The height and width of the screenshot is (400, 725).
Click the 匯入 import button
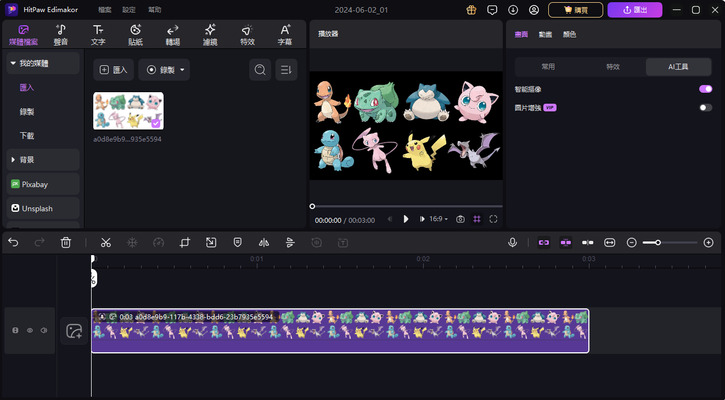[112, 70]
